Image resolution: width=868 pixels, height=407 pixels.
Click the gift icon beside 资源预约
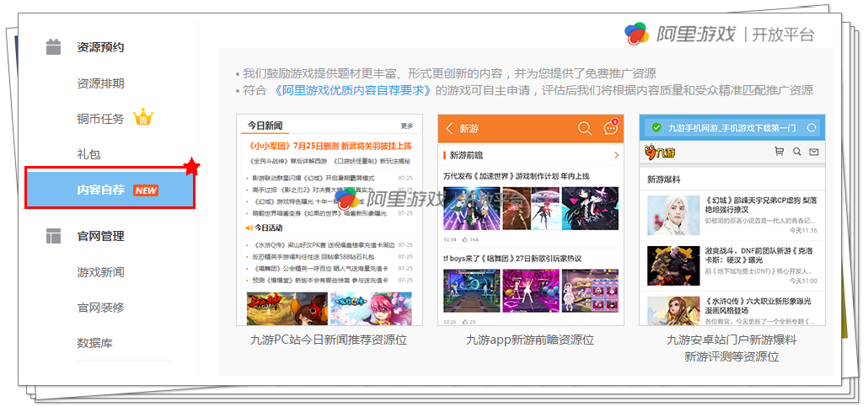[54, 47]
